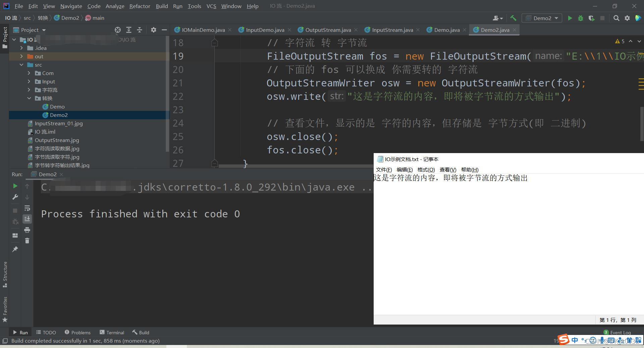Close the InputDemo.java tab

pyautogui.click(x=289, y=30)
